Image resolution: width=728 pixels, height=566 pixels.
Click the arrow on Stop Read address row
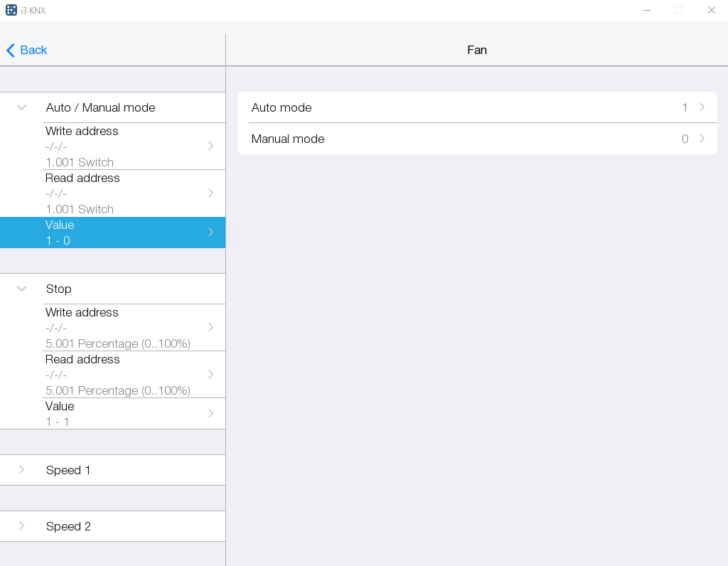tap(210, 374)
